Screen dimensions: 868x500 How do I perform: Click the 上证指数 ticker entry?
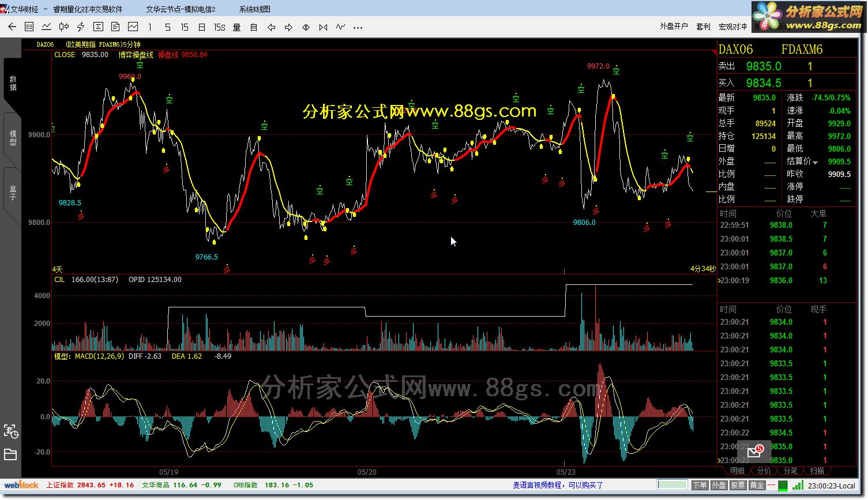pyautogui.click(x=90, y=485)
